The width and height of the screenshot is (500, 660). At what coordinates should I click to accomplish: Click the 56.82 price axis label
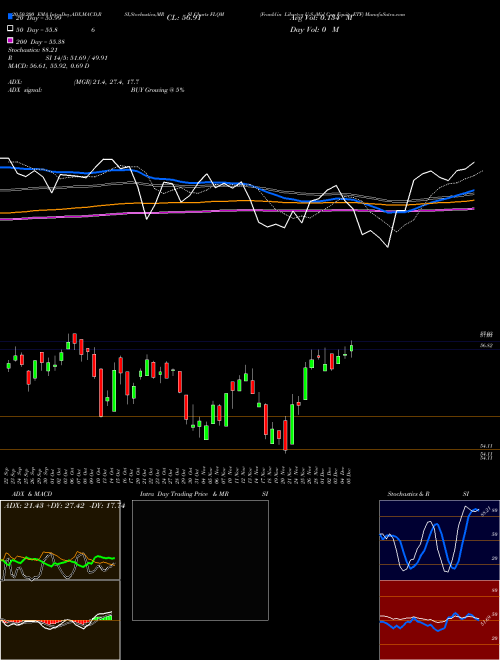tap(486, 345)
